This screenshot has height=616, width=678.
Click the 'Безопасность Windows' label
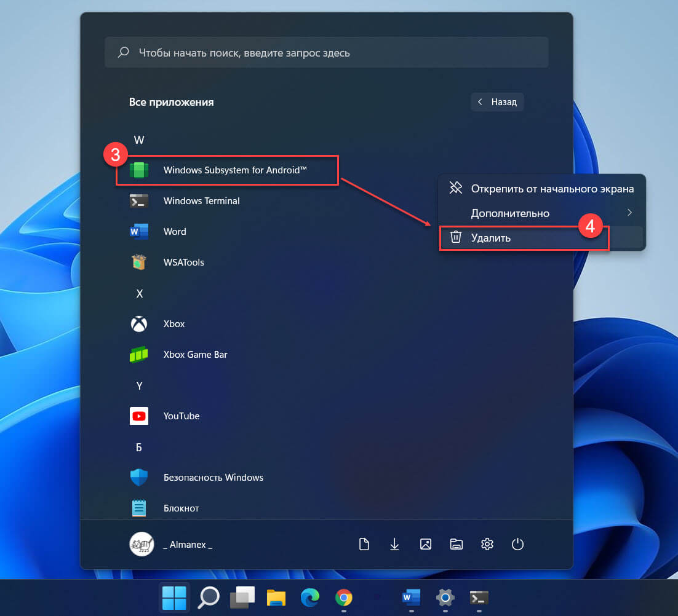click(213, 477)
